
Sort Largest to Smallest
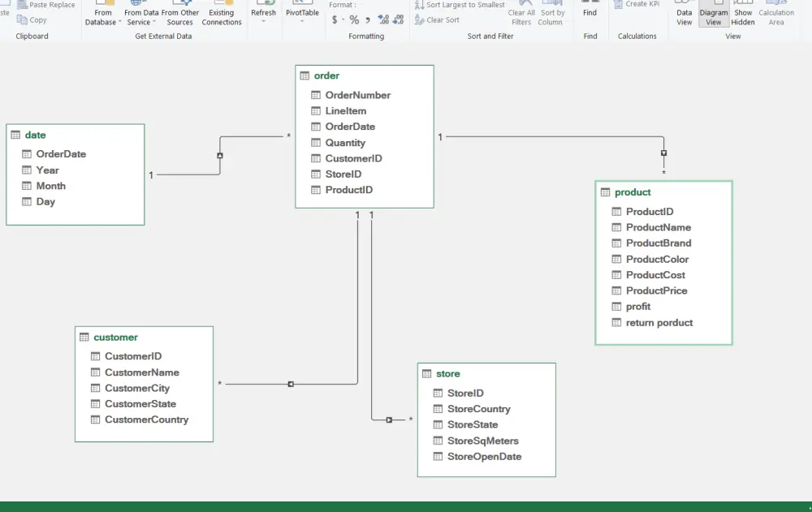click(462, 5)
